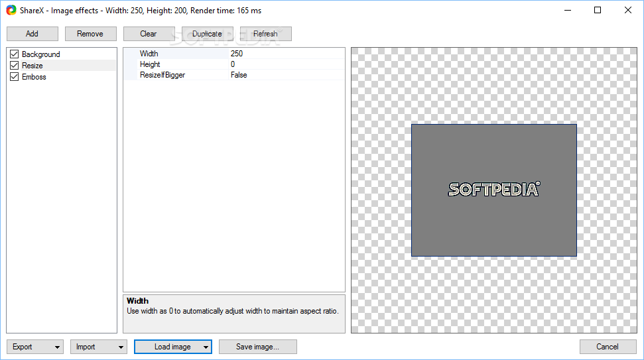Click the ShareX logo icon in title bar
644x360 pixels.
11,10
